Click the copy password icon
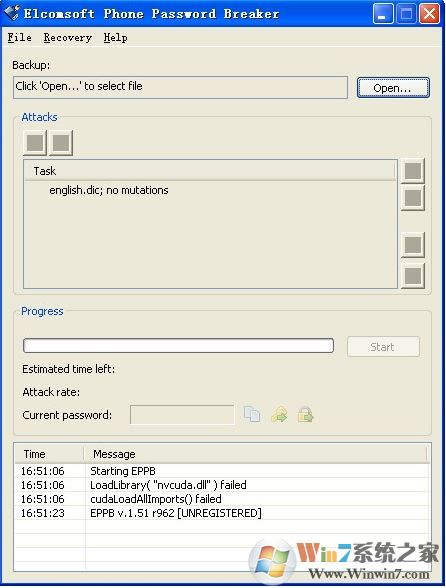Image resolution: width=446 pixels, height=588 pixels. point(252,414)
